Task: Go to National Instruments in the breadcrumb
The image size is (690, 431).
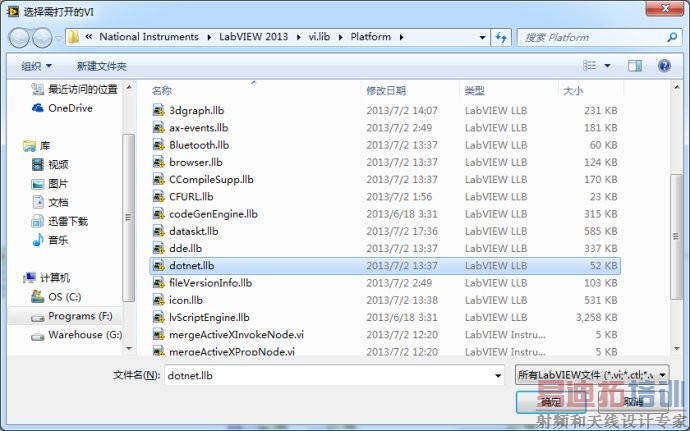Action: pos(149,37)
